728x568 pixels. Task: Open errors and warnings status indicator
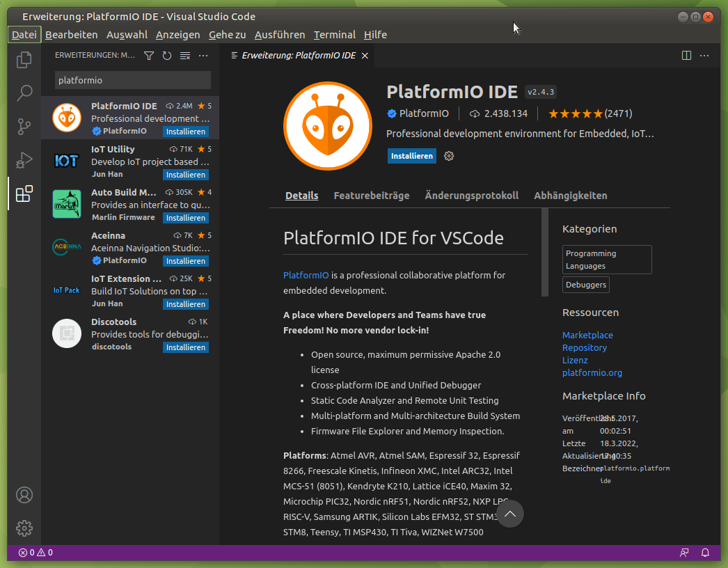click(35, 553)
